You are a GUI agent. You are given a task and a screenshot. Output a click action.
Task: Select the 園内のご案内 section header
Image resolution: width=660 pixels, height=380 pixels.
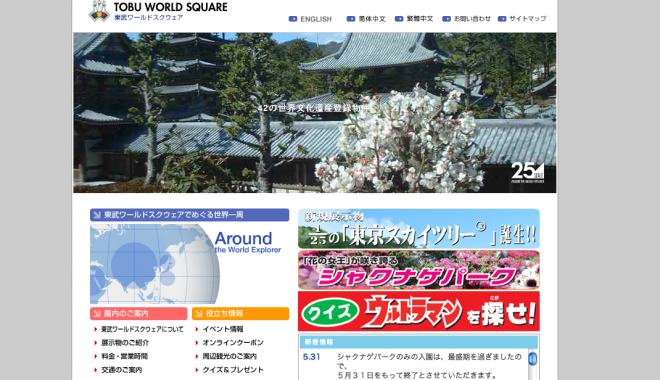(138, 314)
